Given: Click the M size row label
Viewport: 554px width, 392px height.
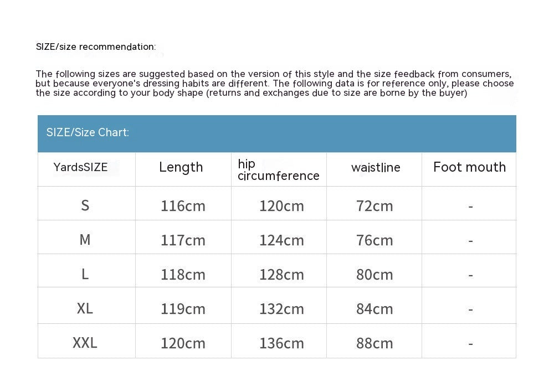Looking at the screenshot, I should [85, 240].
